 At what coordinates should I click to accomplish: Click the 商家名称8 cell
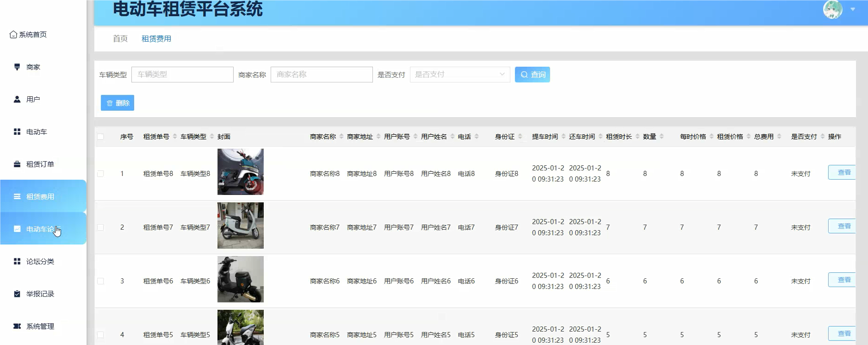pyautogui.click(x=325, y=174)
